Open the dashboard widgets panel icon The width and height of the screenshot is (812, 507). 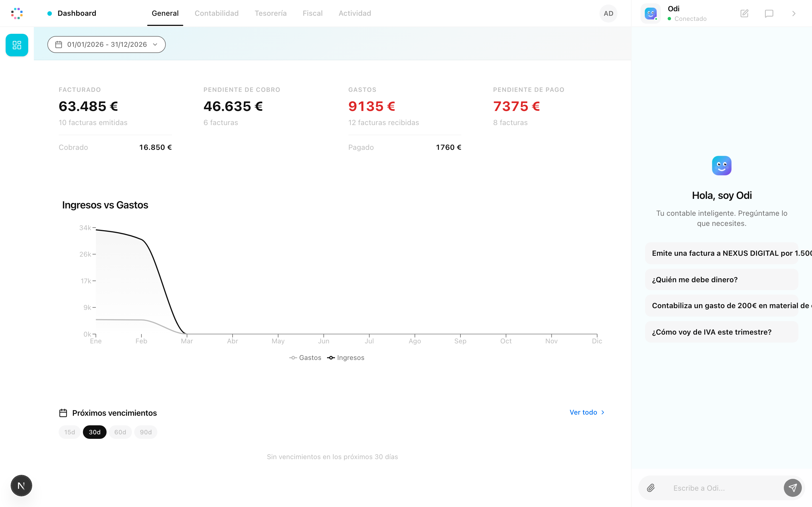[17, 45]
